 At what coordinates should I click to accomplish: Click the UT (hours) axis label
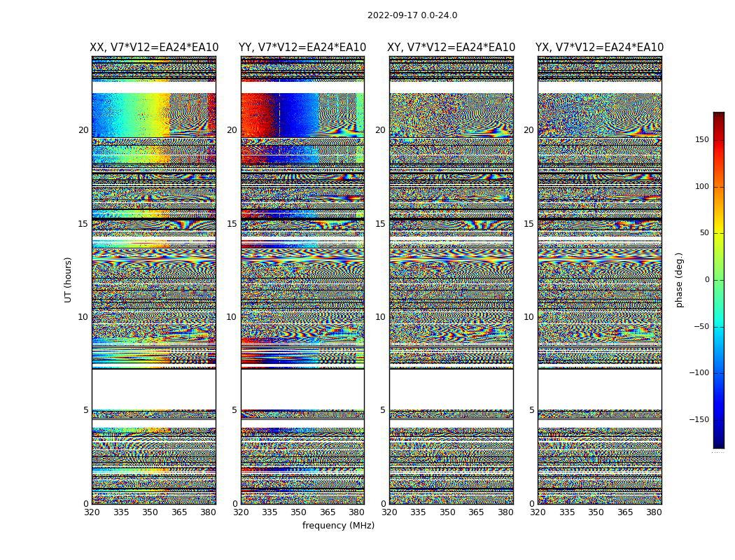[68, 280]
